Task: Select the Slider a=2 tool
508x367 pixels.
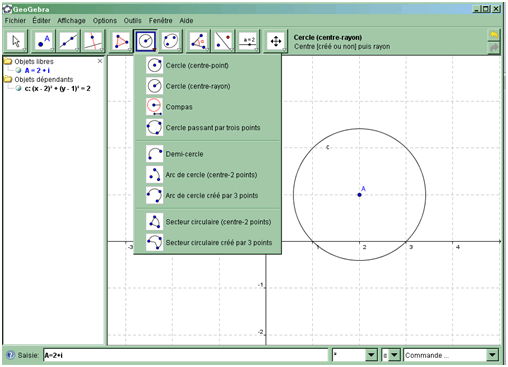Action: [x=249, y=41]
